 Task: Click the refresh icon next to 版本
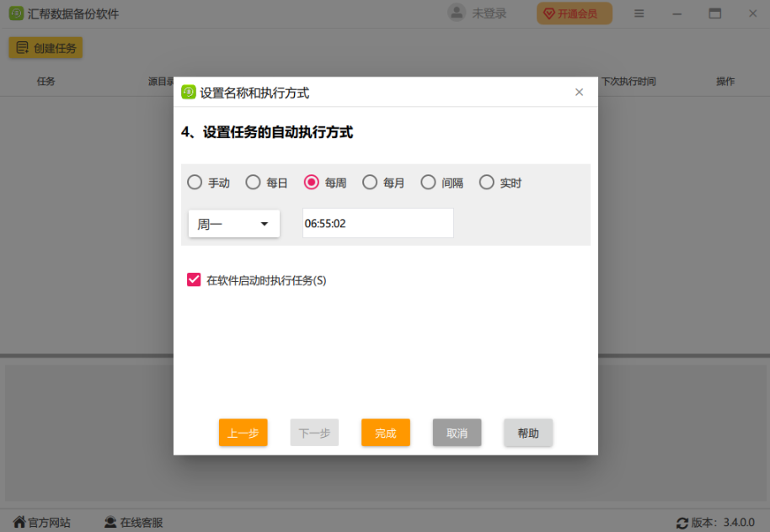tap(682, 524)
